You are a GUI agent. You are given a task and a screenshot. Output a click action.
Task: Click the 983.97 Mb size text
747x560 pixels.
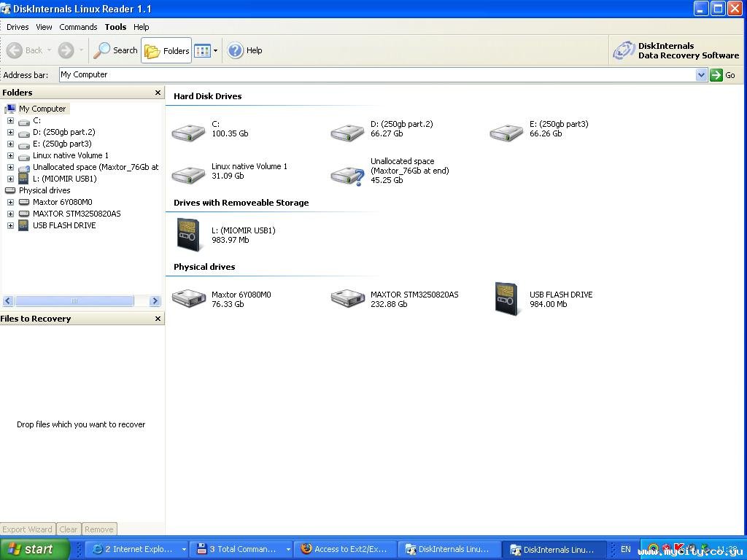pos(230,239)
